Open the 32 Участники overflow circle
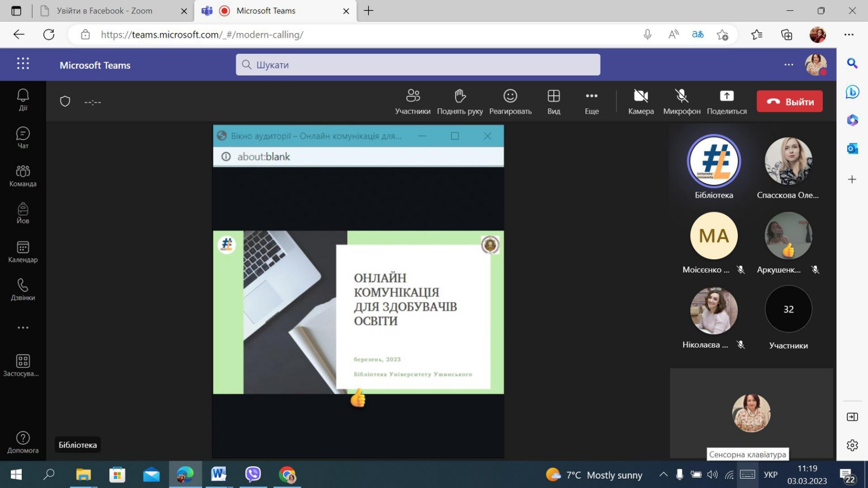 [788, 310]
